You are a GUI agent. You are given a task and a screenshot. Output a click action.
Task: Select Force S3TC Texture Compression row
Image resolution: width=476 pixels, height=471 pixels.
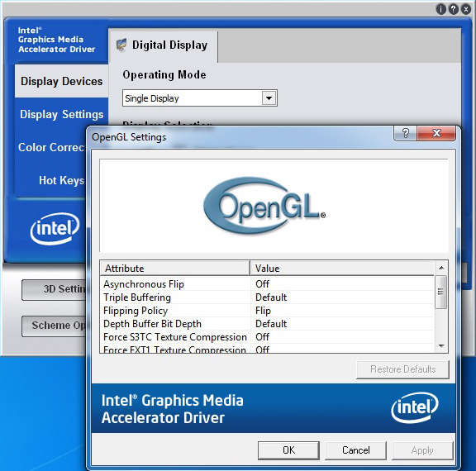click(x=267, y=337)
